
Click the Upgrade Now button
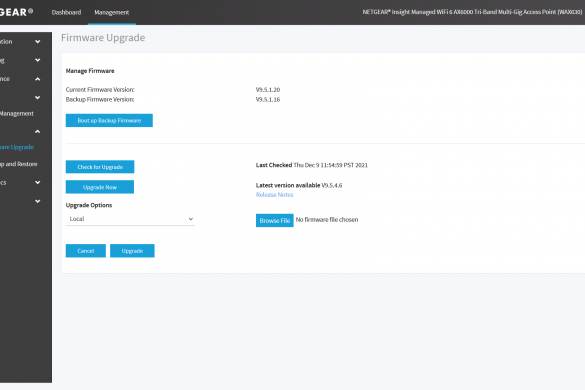click(100, 187)
